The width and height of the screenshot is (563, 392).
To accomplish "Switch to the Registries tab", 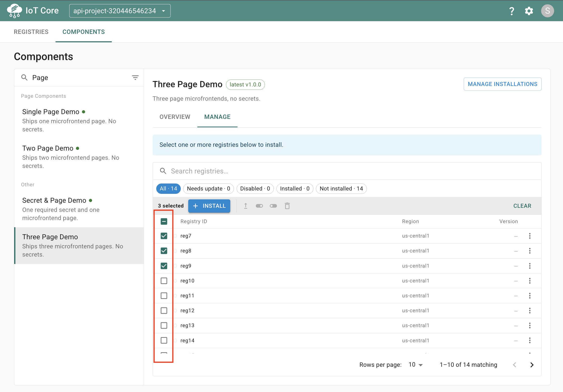I will 31,32.
